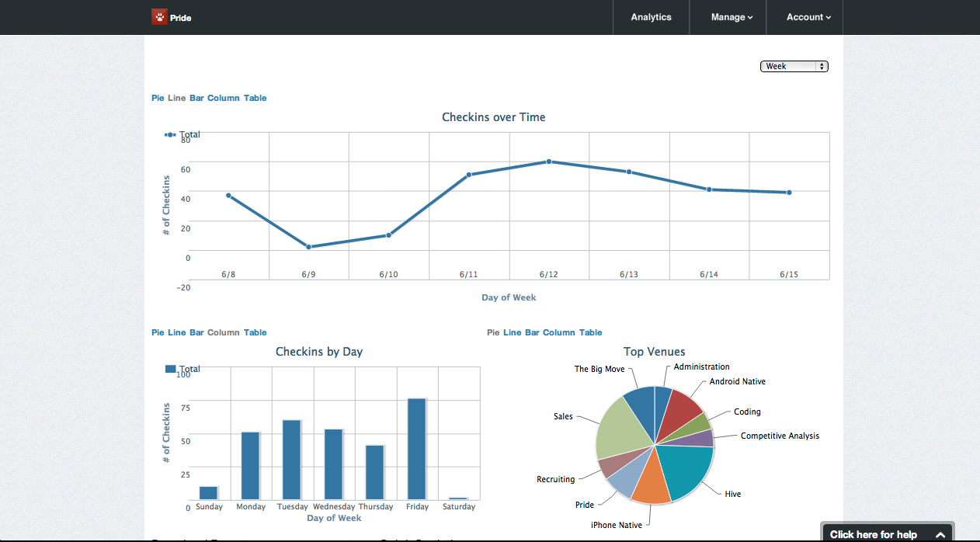Switch Checkins by Day chart to Pie

[x=158, y=333]
